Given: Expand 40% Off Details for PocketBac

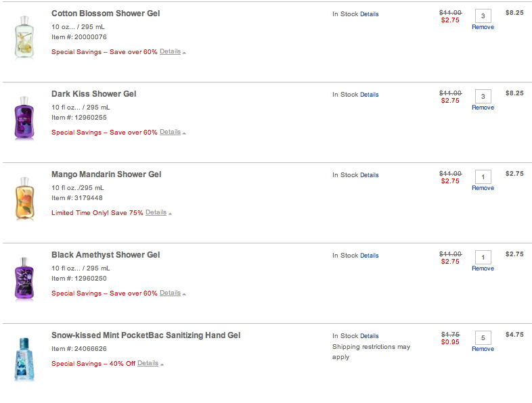Looking at the screenshot, I should (x=148, y=363).
